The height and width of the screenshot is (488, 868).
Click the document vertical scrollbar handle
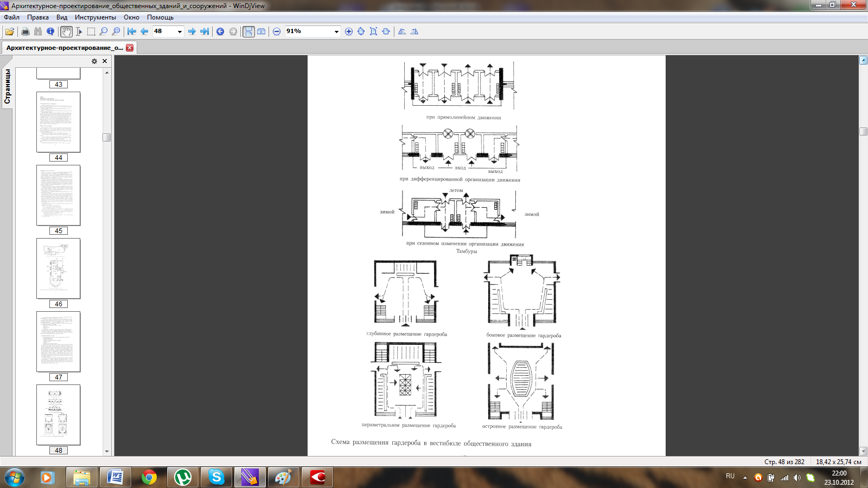click(863, 131)
